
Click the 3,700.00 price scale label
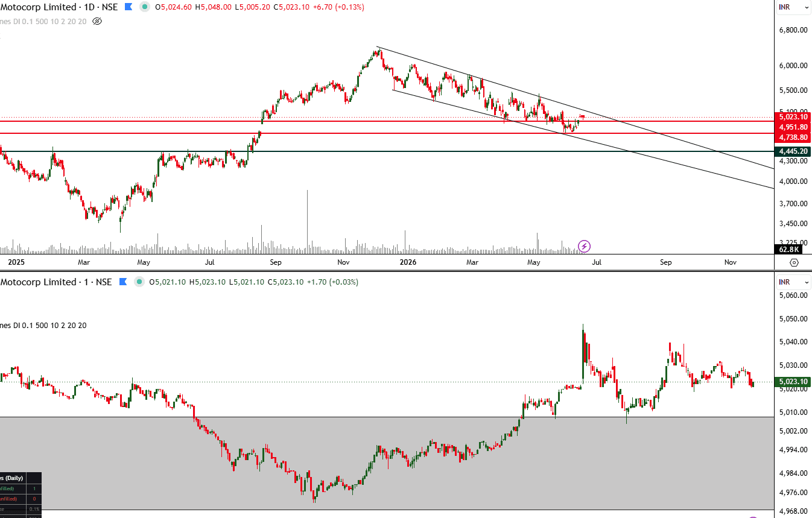click(793, 204)
